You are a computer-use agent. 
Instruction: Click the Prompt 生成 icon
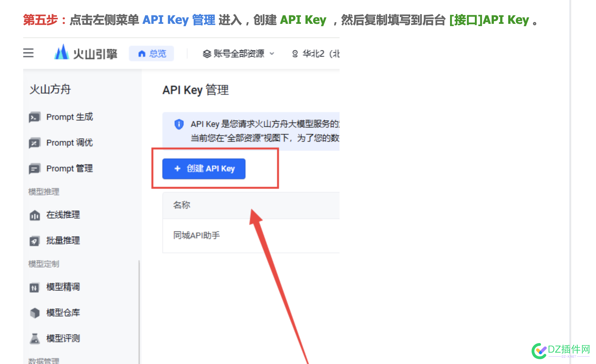tap(34, 117)
